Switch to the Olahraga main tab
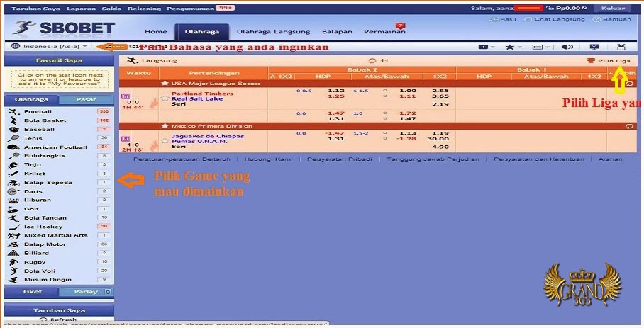Image resolution: width=644 pixels, height=328 pixels. coord(201,32)
